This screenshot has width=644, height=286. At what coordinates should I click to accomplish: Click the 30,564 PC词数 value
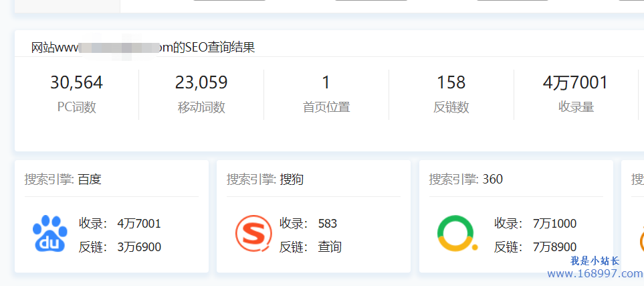point(77,82)
